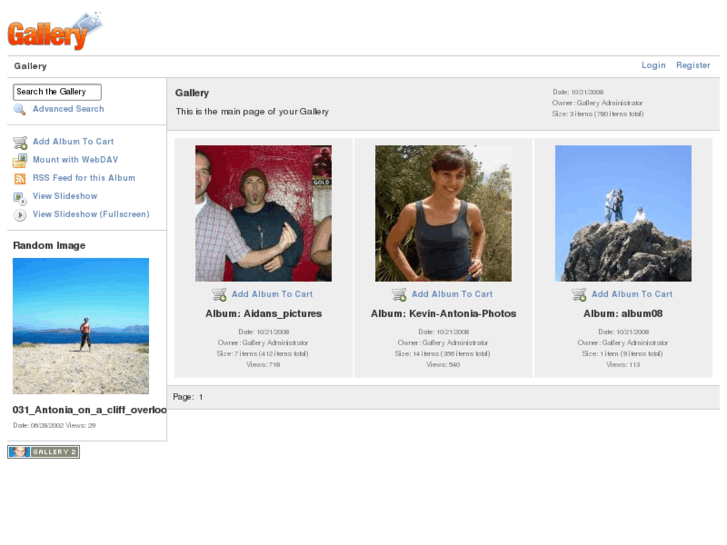This screenshot has width=727, height=545.
Task: Focus the Search the Gallery field
Action: click(x=57, y=92)
